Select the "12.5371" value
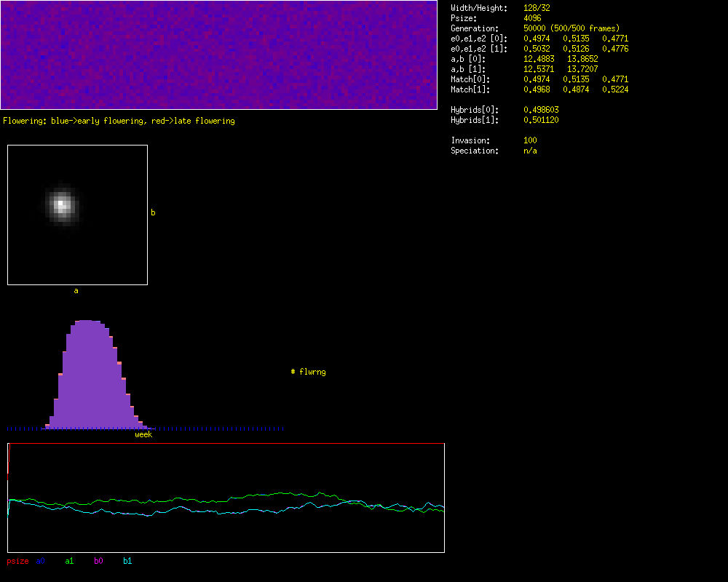 (x=539, y=70)
